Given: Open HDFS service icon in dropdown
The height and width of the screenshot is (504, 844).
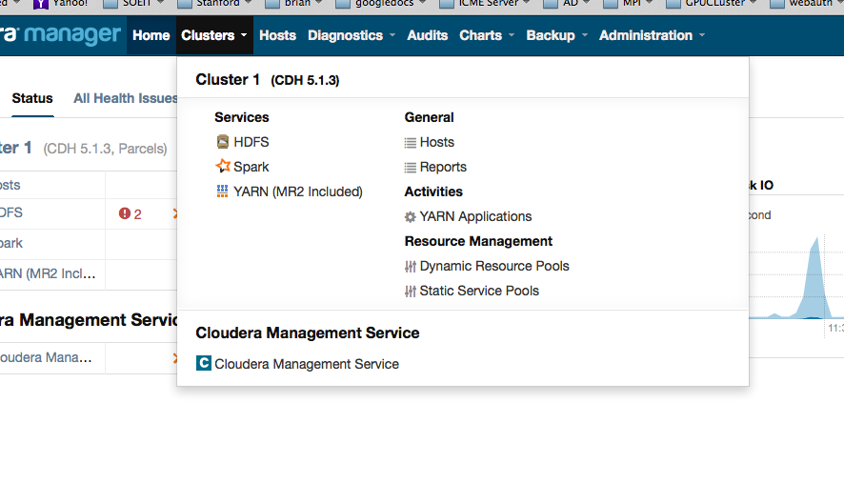Looking at the screenshot, I should (222, 142).
